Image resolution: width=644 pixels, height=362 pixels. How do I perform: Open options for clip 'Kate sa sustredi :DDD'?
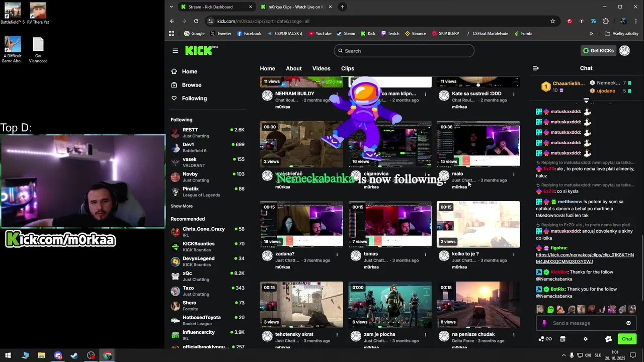click(514, 94)
